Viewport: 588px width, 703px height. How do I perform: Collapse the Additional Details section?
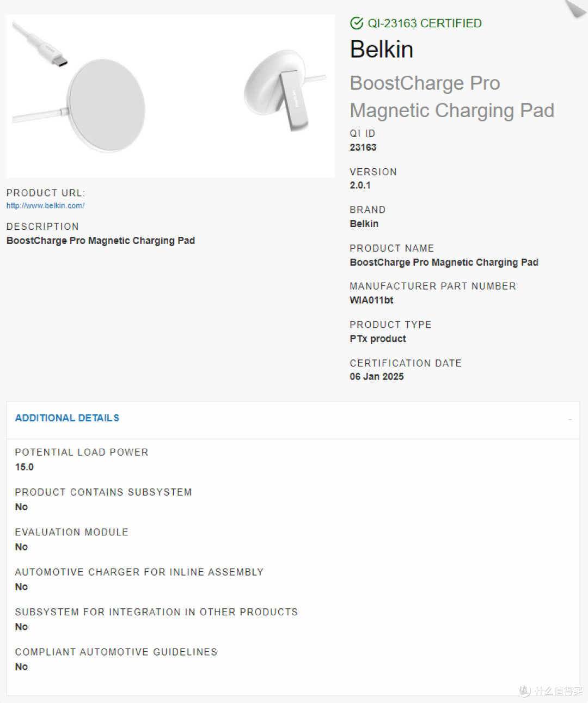570,419
